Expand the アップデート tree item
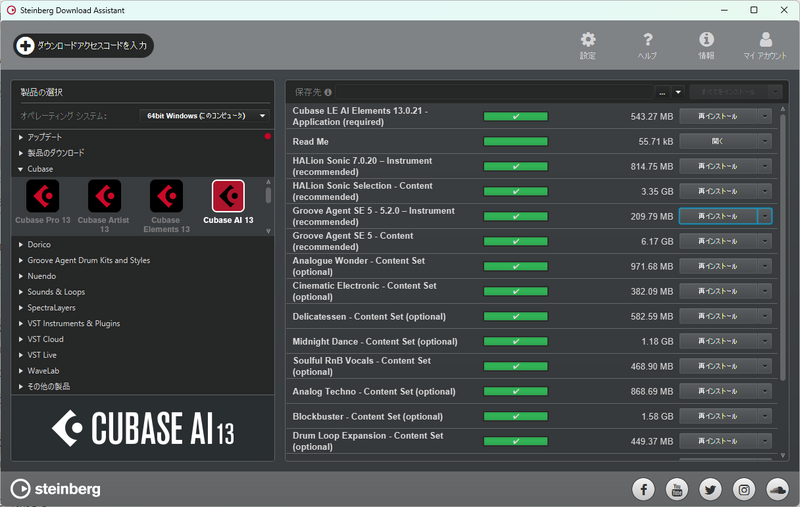The width and height of the screenshot is (800, 507). [21, 137]
